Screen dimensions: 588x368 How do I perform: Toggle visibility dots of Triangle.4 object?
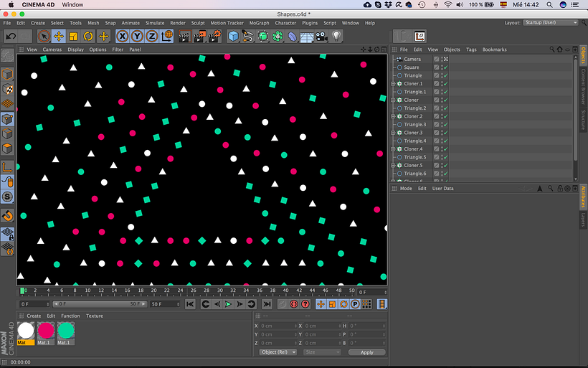pos(442,141)
